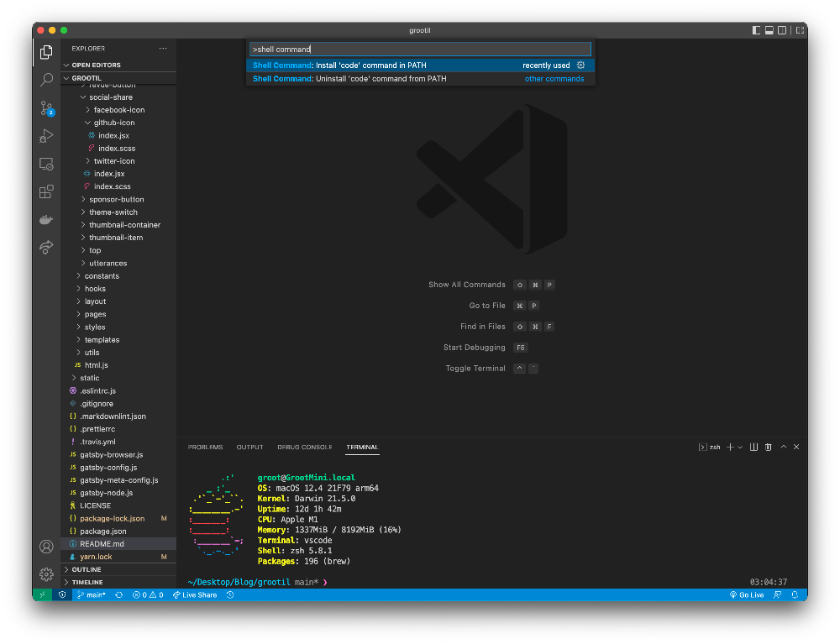The image size is (840, 644).
Task: Collapse the GROOTIL folder section
Action: pos(119,78)
